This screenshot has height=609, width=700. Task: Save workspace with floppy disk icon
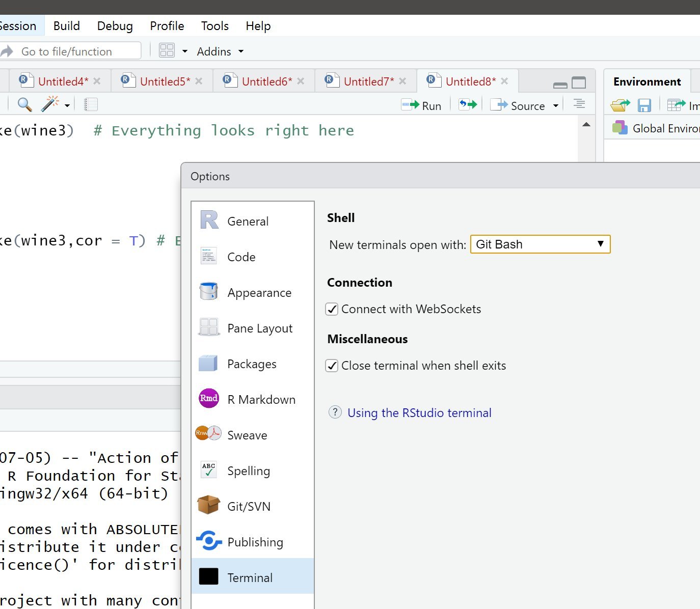[x=644, y=105]
